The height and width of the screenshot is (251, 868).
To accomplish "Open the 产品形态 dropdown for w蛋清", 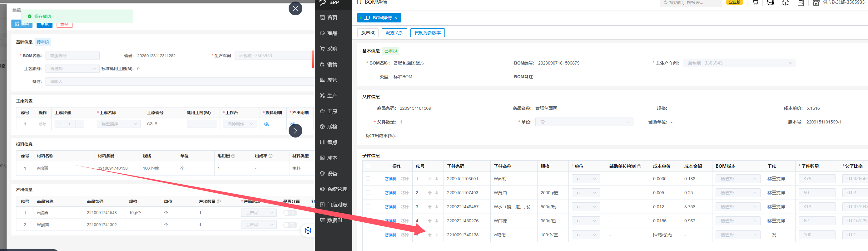I will 259,213.
